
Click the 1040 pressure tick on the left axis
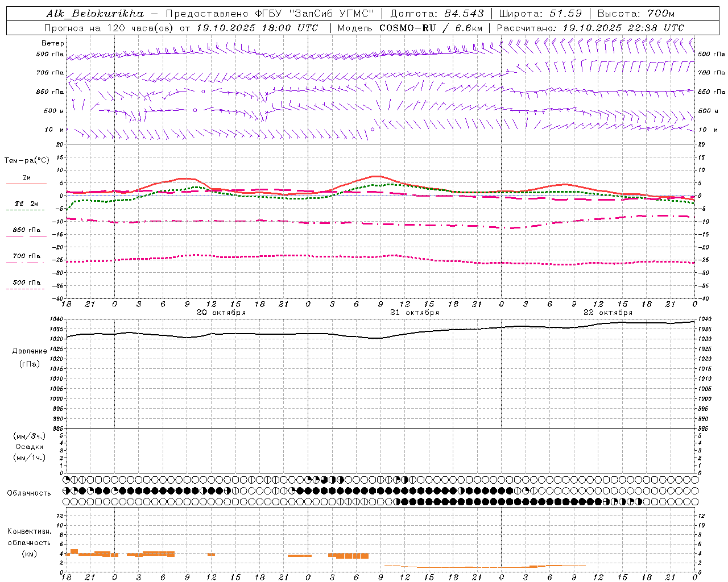tap(57, 319)
